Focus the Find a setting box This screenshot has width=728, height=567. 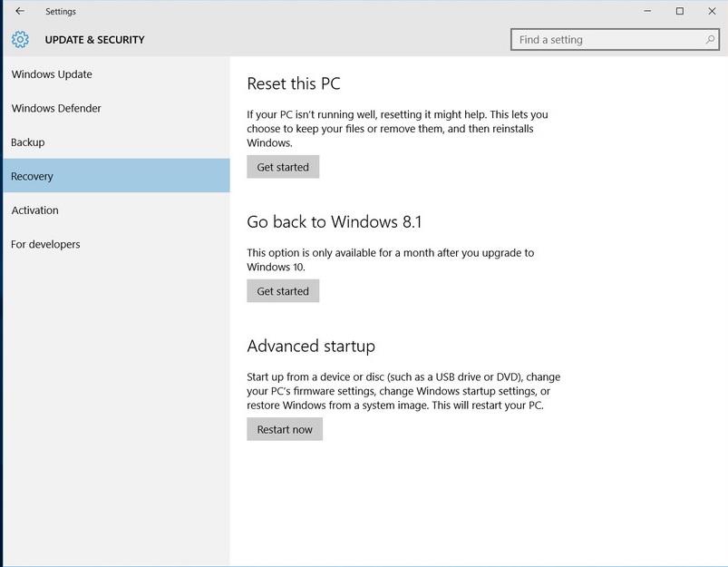pyautogui.click(x=615, y=40)
